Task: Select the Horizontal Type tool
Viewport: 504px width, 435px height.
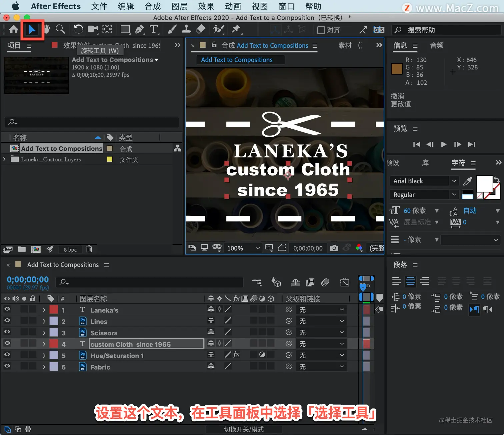Action: coord(154,30)
